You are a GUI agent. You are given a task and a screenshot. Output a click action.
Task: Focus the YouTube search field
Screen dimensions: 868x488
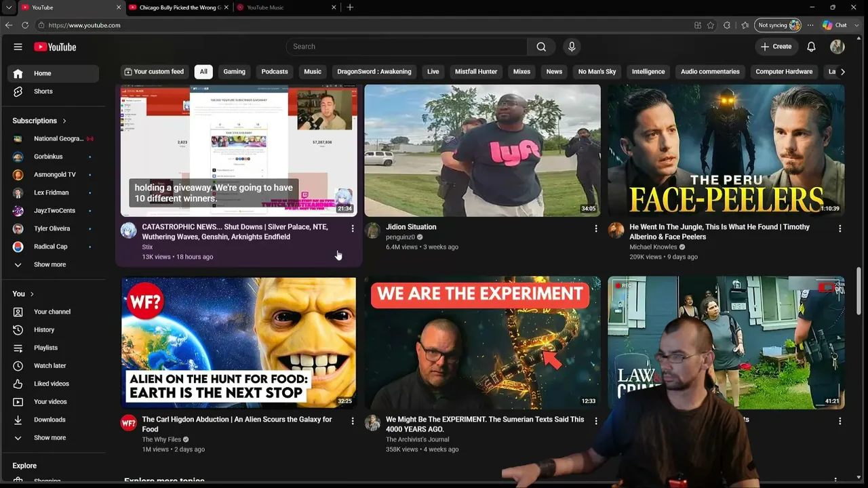click(407, 47)
